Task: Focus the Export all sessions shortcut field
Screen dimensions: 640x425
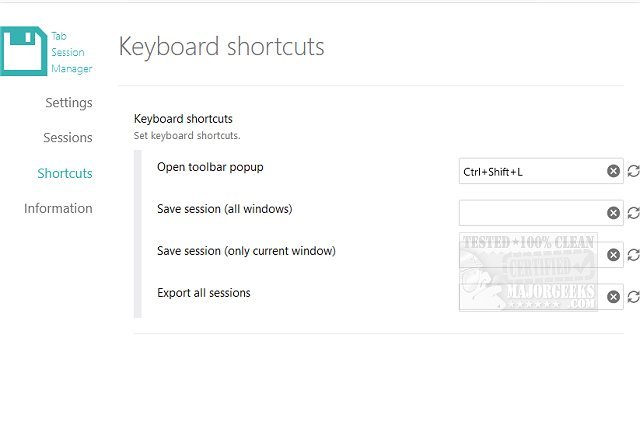Action: 530,296
